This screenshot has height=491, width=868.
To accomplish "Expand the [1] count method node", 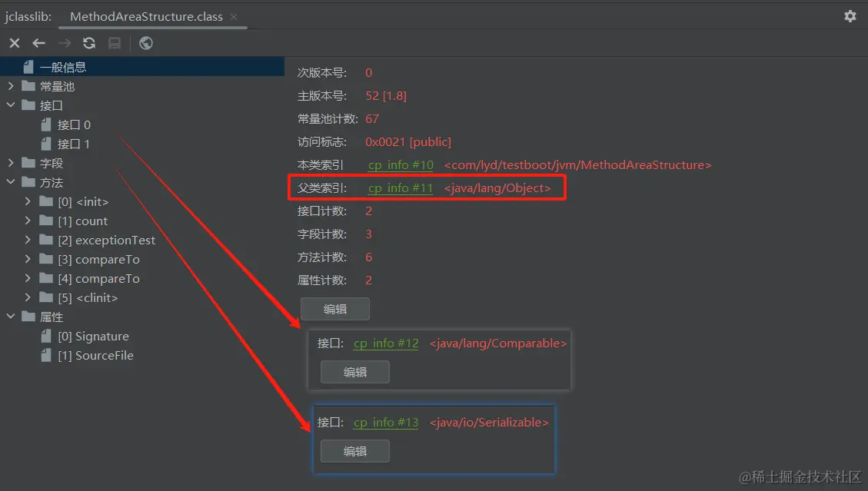I will (x=28, y=221).
